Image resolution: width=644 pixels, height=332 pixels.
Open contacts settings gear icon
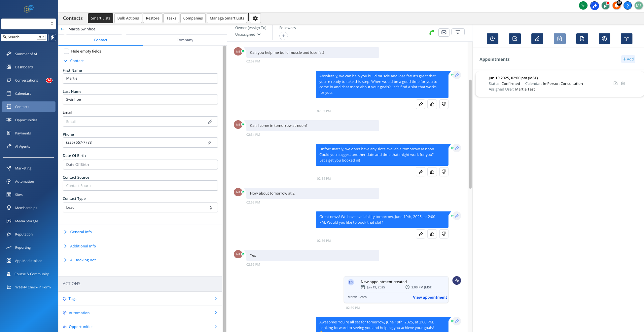pos(255,18)
